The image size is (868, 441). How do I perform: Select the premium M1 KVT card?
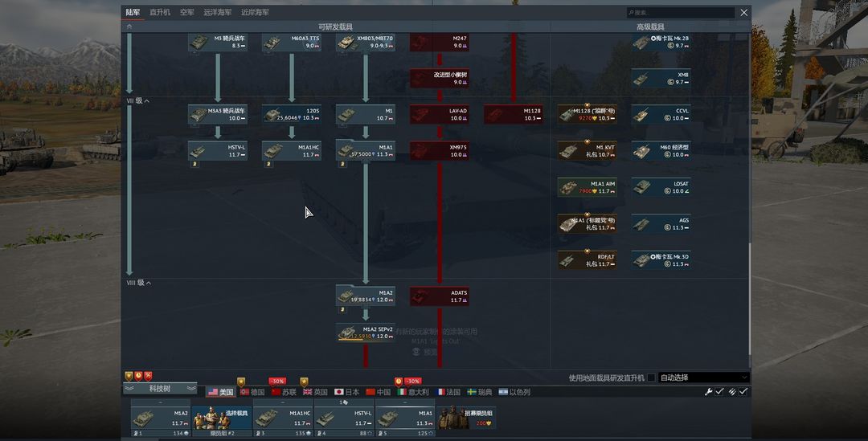click(x=588, y=151)
